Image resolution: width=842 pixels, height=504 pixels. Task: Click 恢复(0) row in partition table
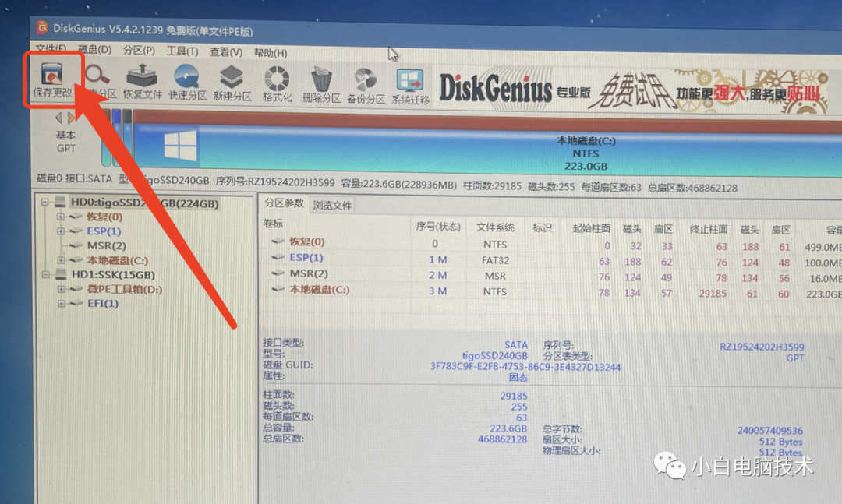tap(550, 245)
